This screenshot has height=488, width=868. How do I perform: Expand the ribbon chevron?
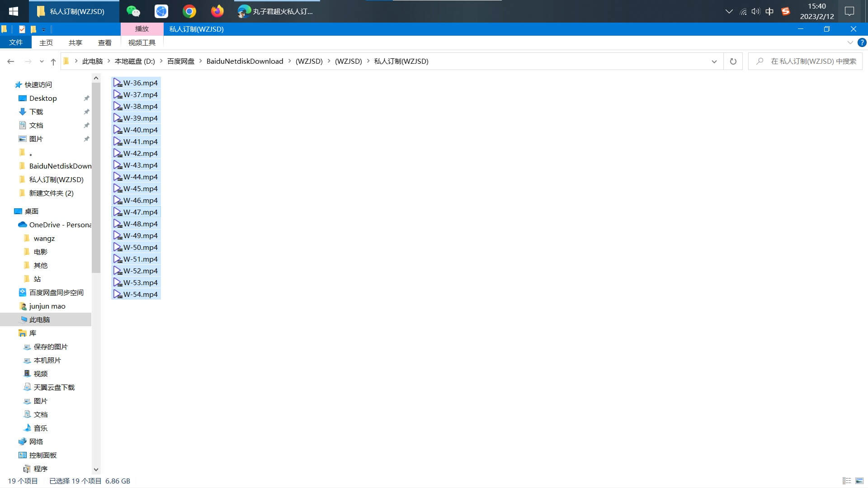tap(850, 42)
